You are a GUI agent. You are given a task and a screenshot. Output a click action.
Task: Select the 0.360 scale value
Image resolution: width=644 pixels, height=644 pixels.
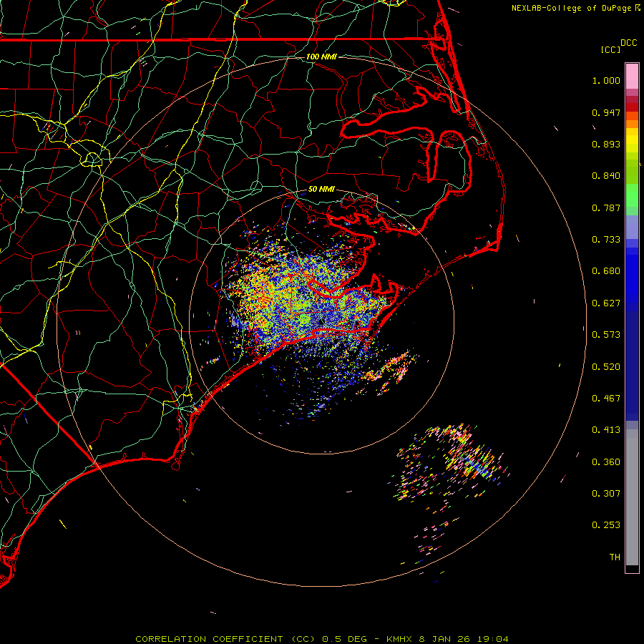tap(606, 462)
